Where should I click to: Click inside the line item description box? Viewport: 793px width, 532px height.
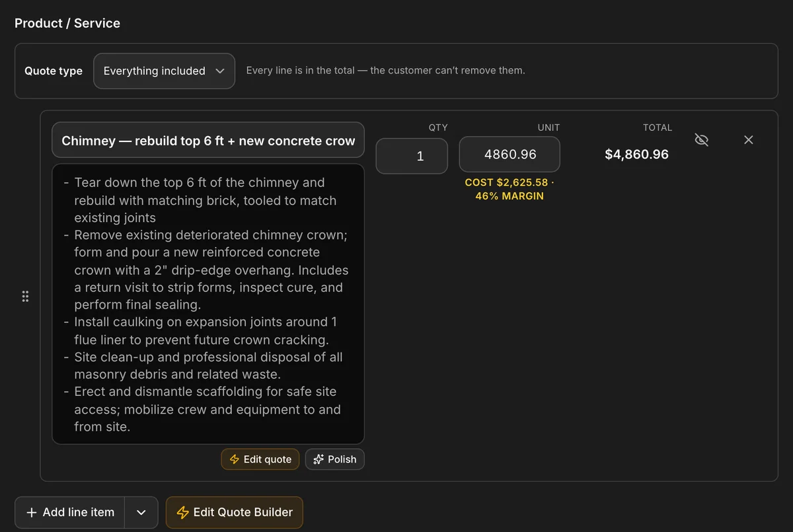tap(208, 304)
